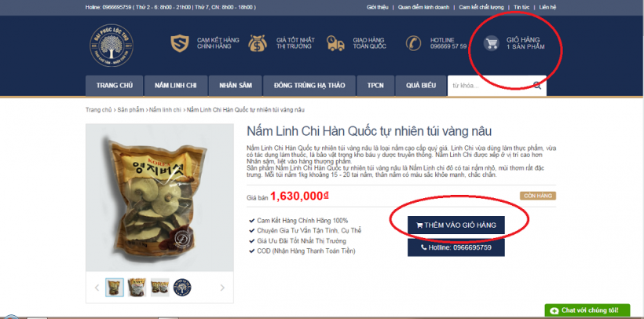Image resolution: width=644 pixels, height=319 pixels.
Task: Show previous product thumbnails with left arrow
Action: click(x=97, y=288)
